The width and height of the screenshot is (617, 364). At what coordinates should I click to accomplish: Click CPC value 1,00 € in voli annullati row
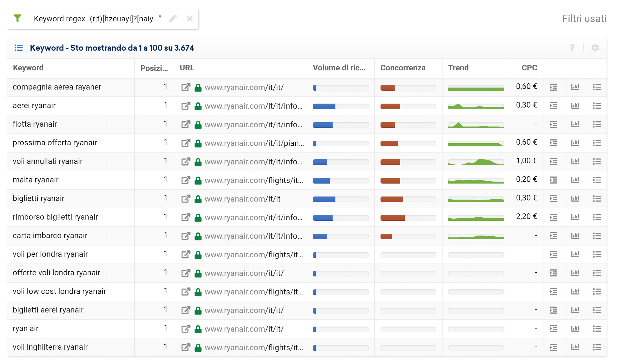[x=526, y=161]
